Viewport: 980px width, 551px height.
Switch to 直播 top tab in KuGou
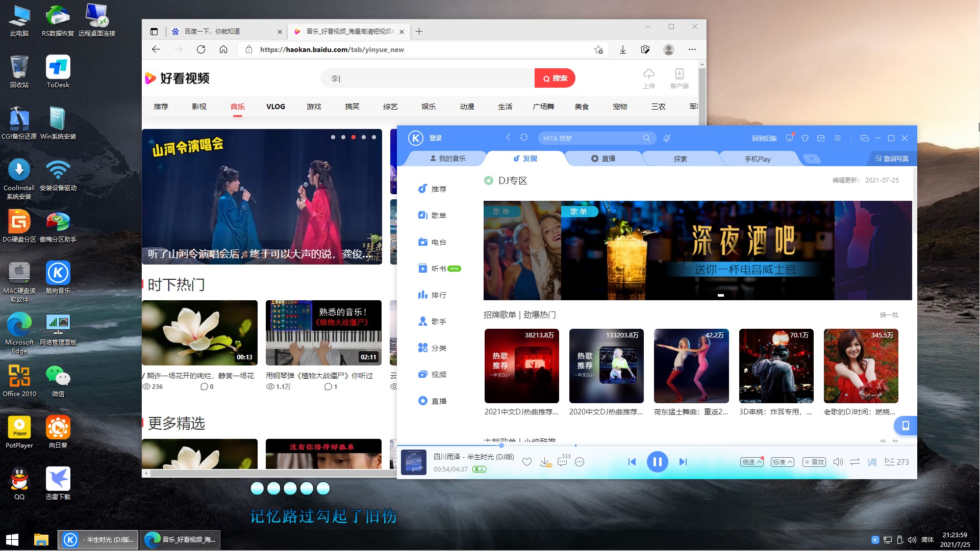[603, 159]
